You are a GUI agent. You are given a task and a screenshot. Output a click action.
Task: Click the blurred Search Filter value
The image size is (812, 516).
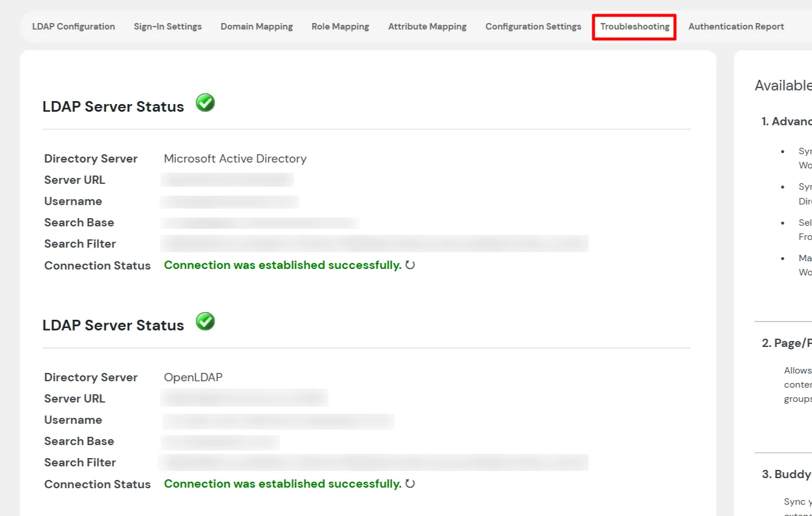click(x=375, y=243)
